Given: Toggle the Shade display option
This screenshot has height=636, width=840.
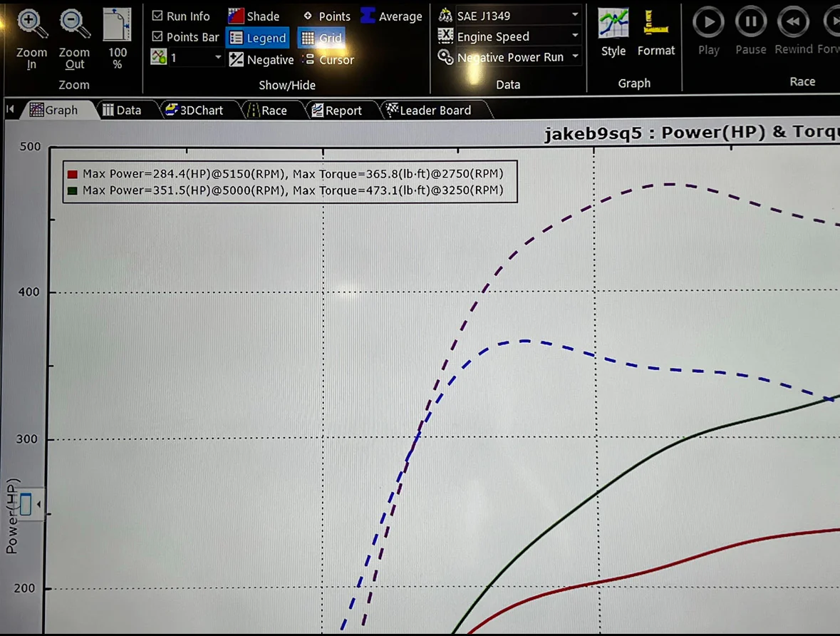Looking at the screenshot, I should [x=236, y=16].
